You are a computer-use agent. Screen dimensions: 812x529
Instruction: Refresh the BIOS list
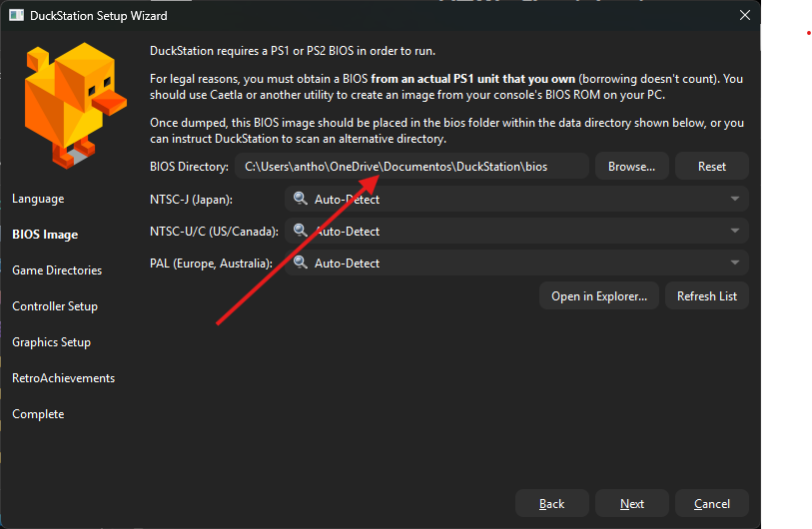[706, 296]
